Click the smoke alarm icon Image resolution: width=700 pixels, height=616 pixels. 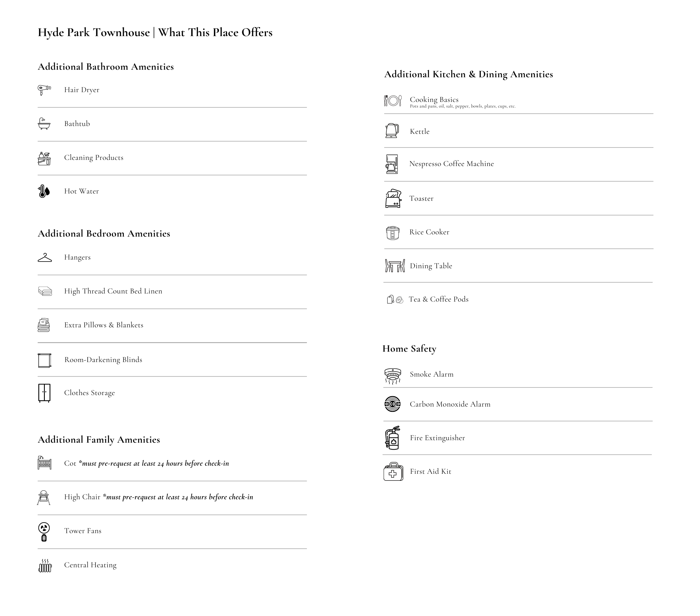(393, 376)
